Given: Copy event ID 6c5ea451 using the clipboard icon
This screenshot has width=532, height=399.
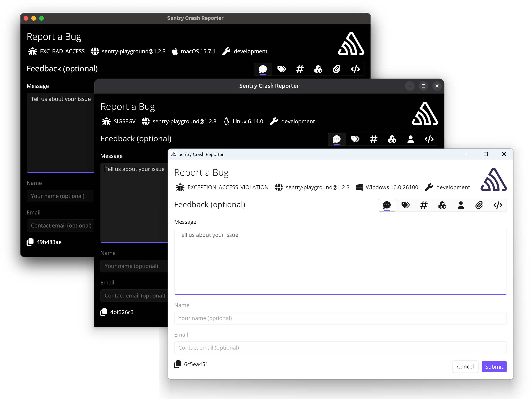Looking at the screenshot, I should click(x=178, y=364).
